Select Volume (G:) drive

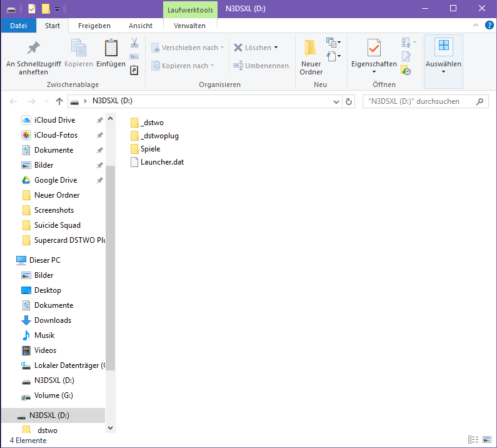click(53, 395)
